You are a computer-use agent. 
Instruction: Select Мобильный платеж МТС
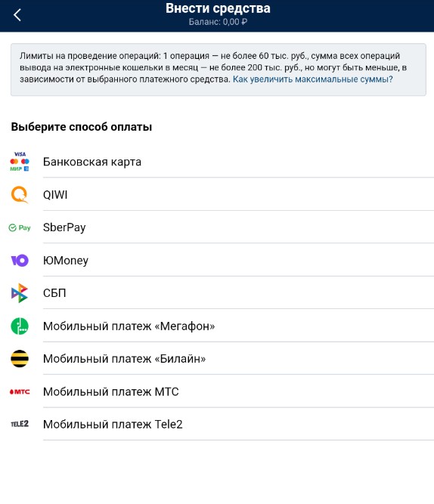[x=217, y=391]
